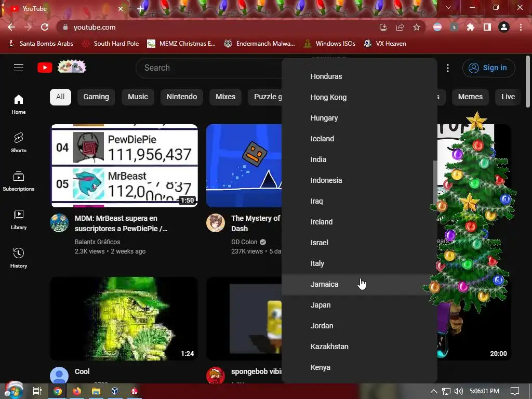Viewport: 532px width, 399px height.
Task: Select Honduras from the location list
Action: point(360,76)
